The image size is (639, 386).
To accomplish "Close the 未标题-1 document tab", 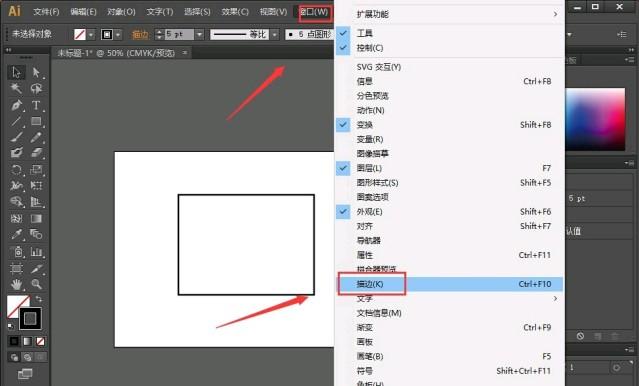I will tap(185, 53).
